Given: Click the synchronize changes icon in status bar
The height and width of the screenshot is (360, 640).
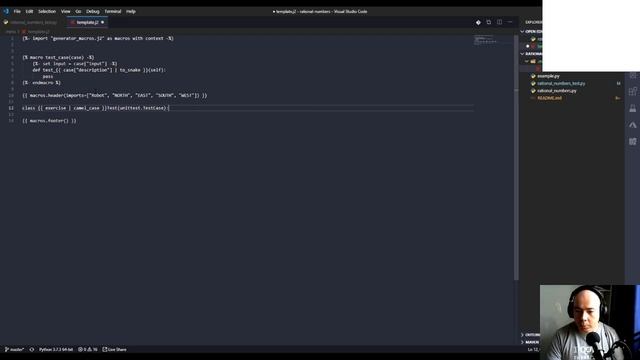Looking at the screenshot, I should point(32,350).
